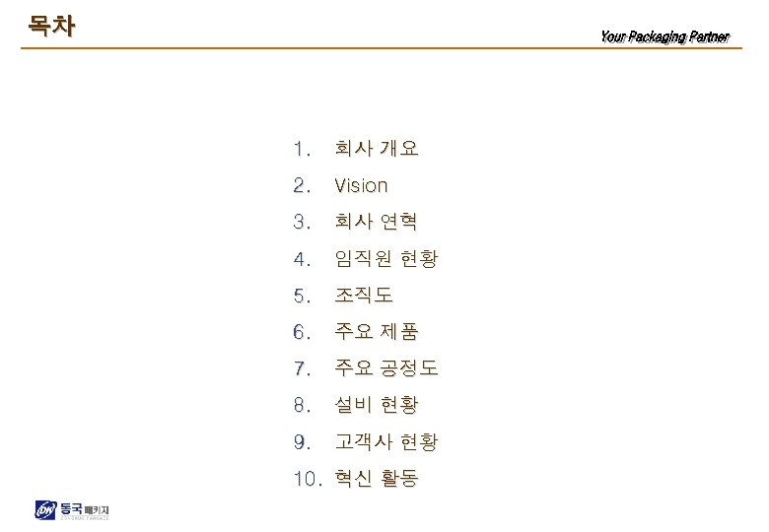Open the 설비 현황 entry

377,406
